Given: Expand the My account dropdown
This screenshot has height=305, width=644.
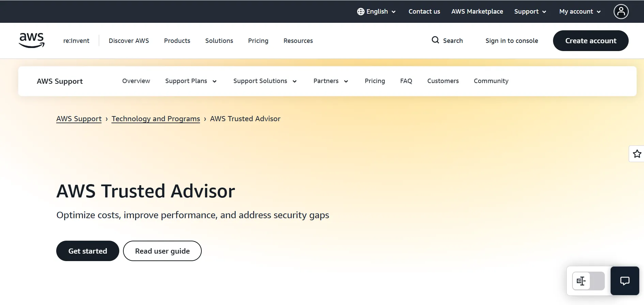Looking at the screenshot, I should pos(580,12).
